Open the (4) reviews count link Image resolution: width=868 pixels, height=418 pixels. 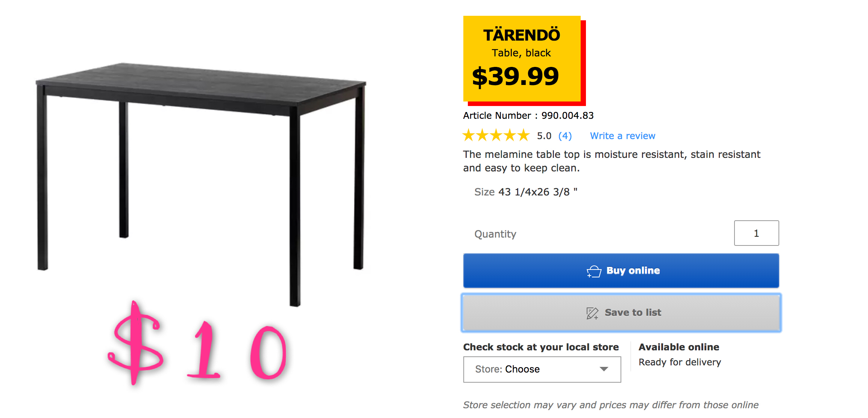(x=565, y=136)
